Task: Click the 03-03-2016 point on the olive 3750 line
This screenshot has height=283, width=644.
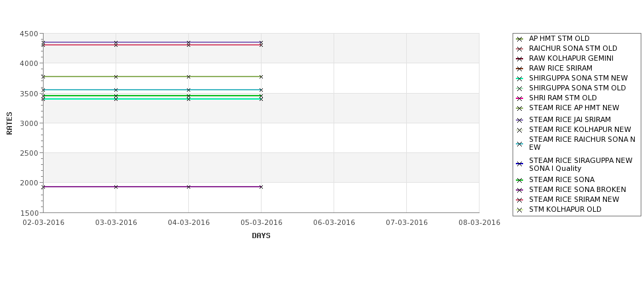Action: [x=116, y=77]
